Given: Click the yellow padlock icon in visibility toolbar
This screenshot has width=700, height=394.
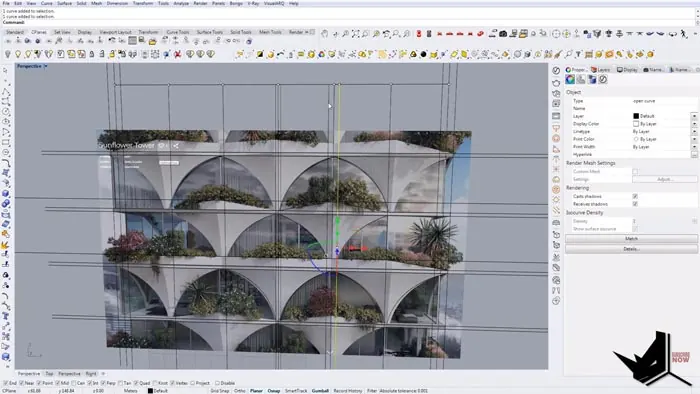Looking at the screenshot, I should pos(112,54).
